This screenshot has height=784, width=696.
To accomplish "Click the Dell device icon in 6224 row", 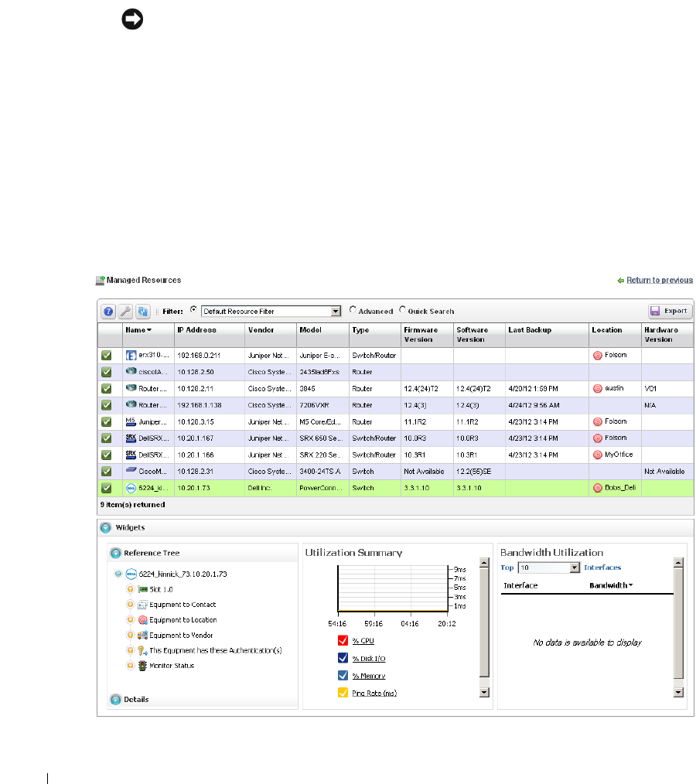I will click(131, 488).
